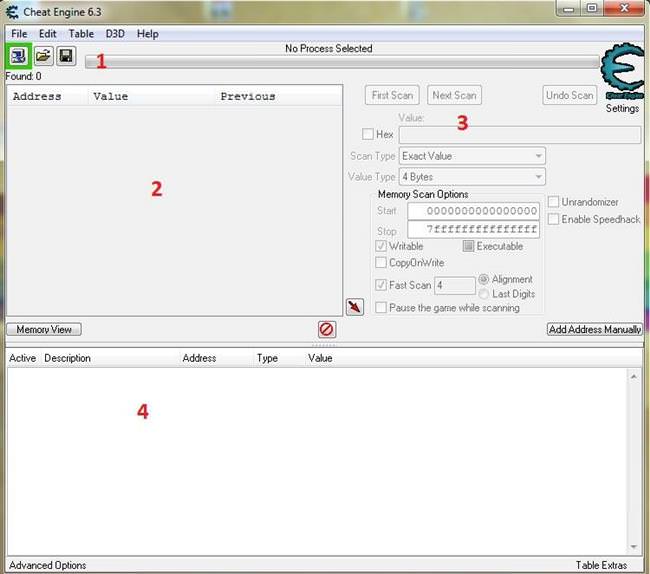Enable the Unrandomizer checkbox
Screen dimensions: 650x574
click(x=553, y=202)
